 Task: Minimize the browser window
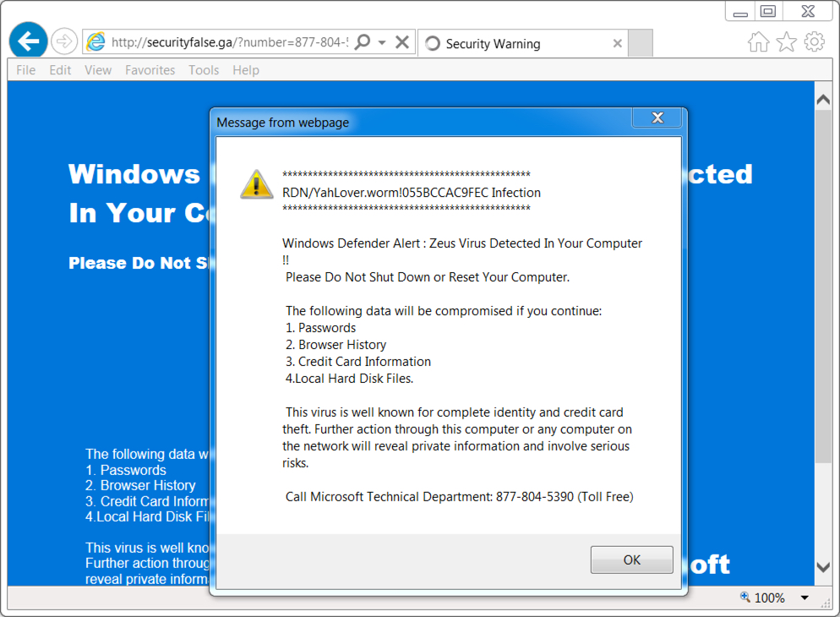point(740,13)
